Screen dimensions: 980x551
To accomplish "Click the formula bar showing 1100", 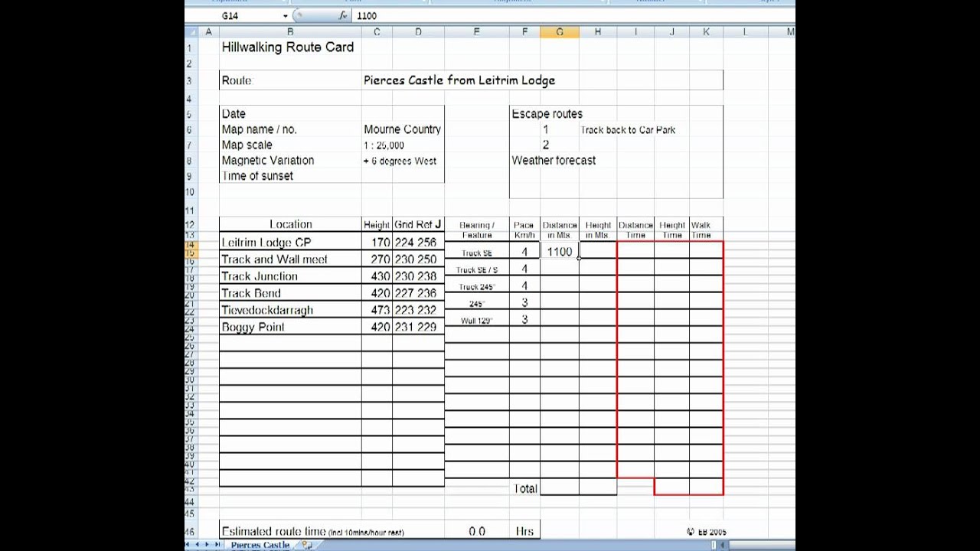I will (574, 15).
